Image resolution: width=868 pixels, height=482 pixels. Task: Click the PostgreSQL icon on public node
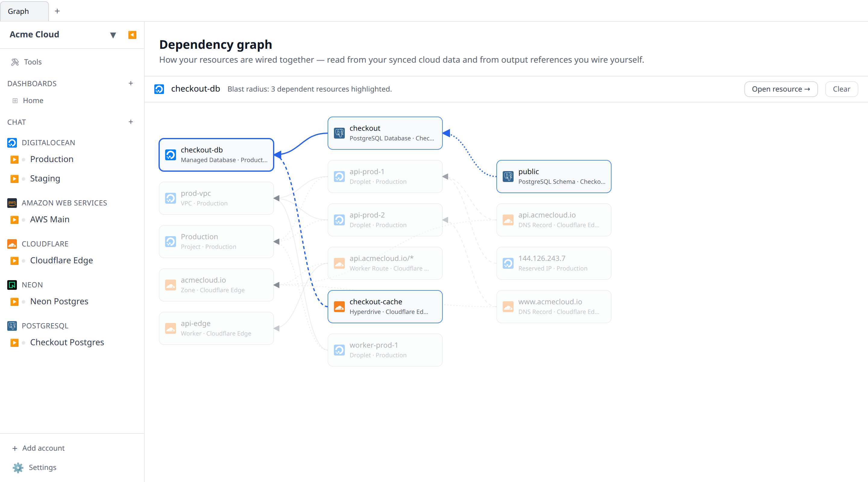(508, 177)
